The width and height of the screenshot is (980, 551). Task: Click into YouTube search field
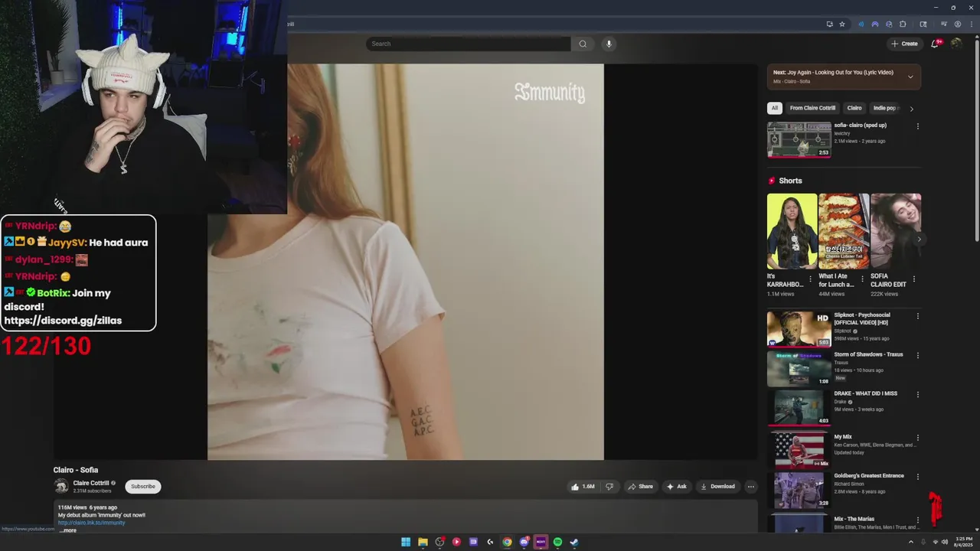coord(469,44)
